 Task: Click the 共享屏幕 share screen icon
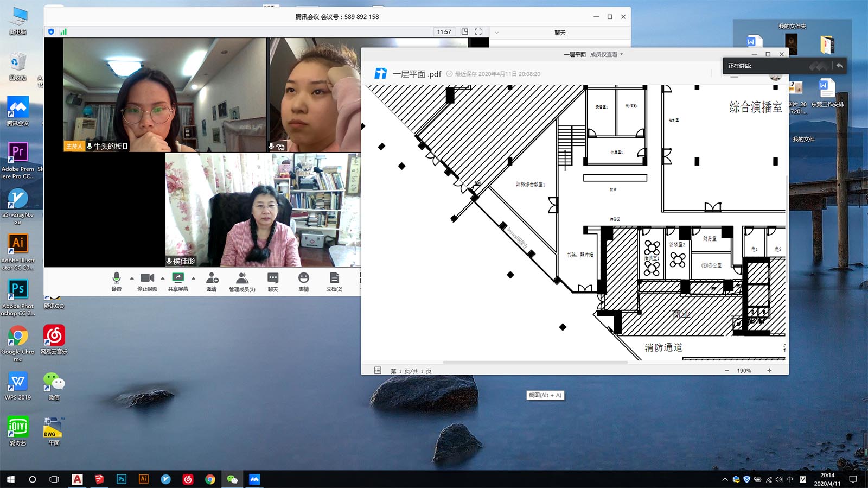tap(177, 281)
